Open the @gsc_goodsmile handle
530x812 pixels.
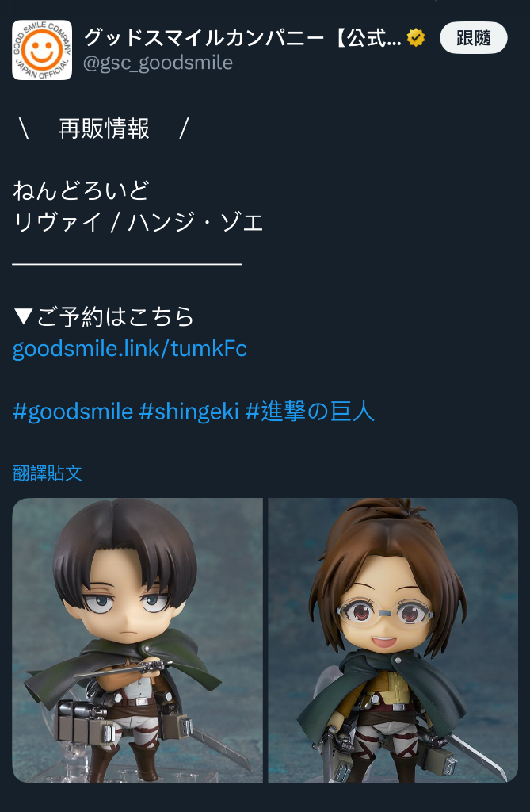coord(158,63)
